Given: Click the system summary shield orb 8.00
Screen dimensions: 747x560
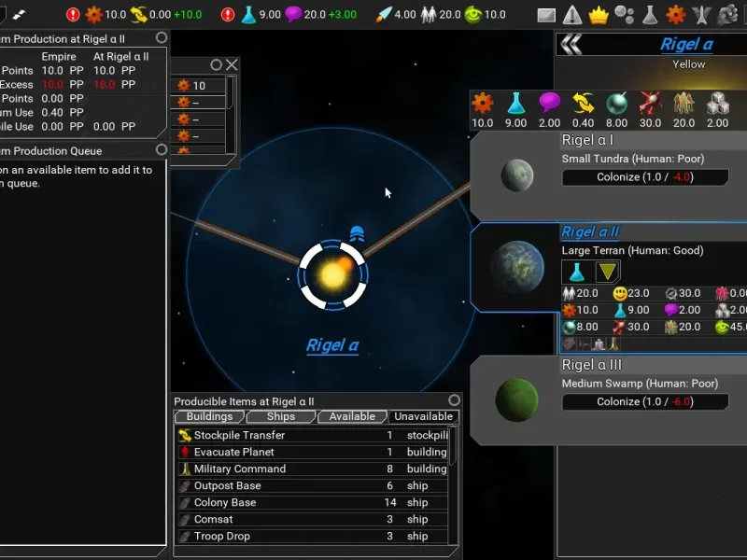Looking at the screenshot, I should point(616,104).
